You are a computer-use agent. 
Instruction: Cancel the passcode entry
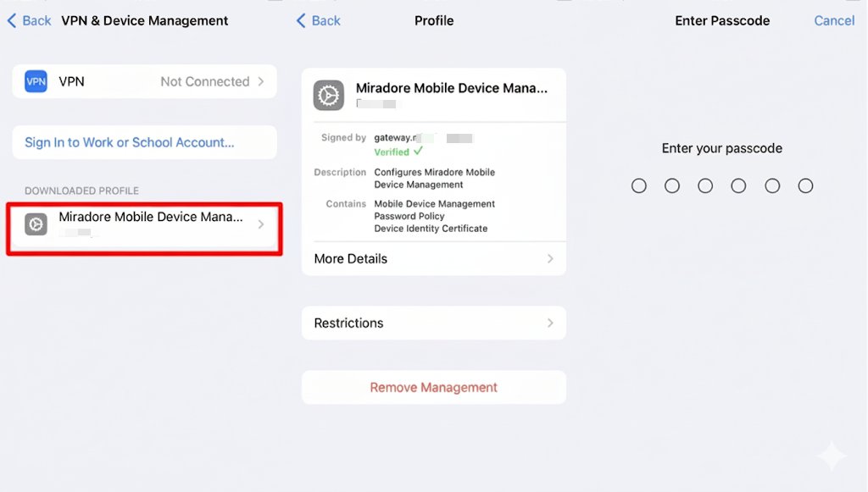coord(834,20)
